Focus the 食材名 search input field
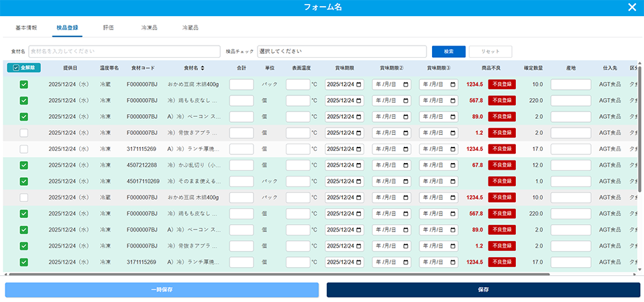Viewport: 644px width, 302px height. 125,52
